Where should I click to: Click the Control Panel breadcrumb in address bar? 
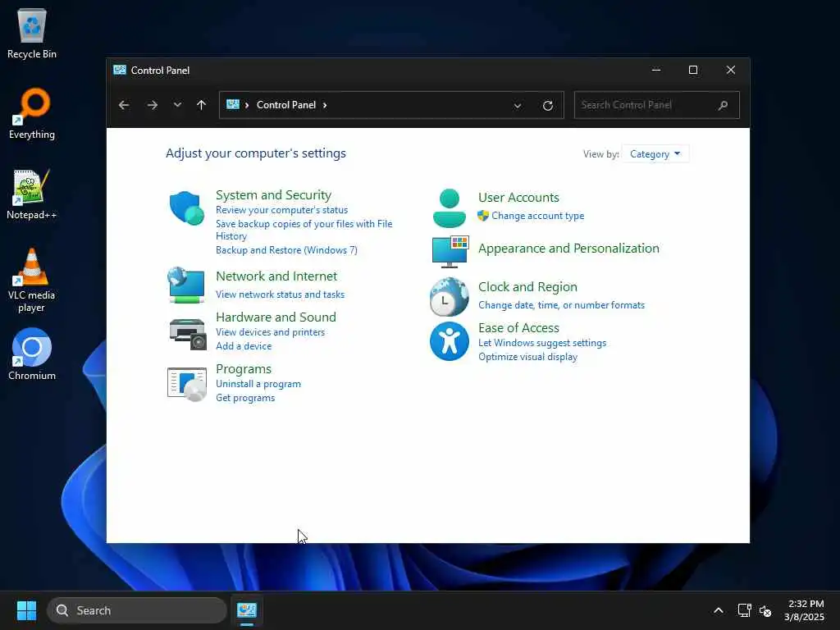(286, 105)
